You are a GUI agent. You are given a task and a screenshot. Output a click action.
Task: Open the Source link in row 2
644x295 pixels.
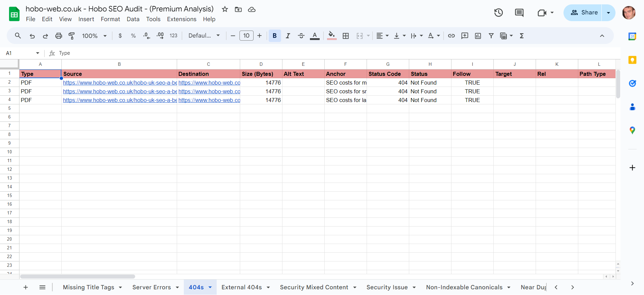pyautogui.click(x=119, y=83)
